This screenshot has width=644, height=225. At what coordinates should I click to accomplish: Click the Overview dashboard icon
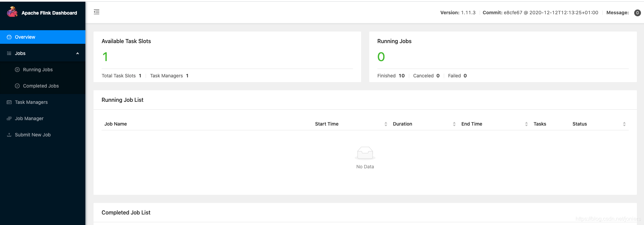(9, 37)
